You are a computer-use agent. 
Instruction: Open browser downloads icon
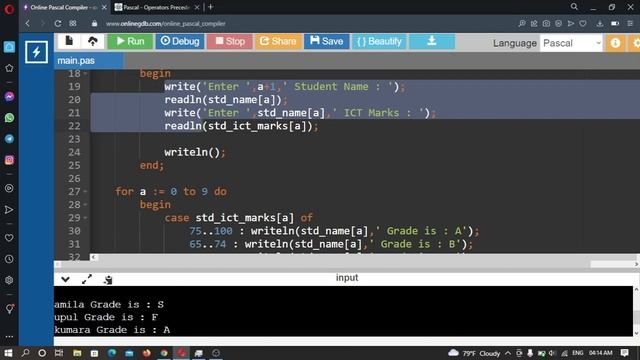[x=600, y=24]
